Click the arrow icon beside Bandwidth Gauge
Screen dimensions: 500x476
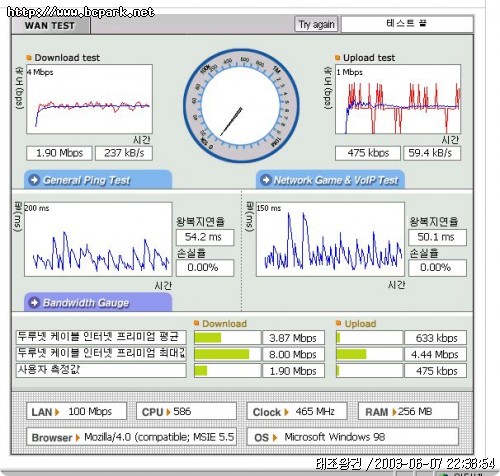(34, 303)
